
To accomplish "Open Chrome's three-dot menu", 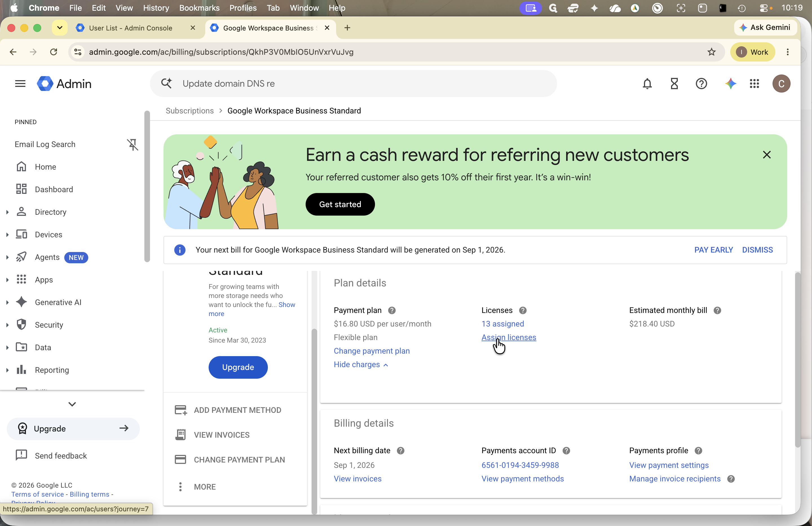I will tap(788, 52).
